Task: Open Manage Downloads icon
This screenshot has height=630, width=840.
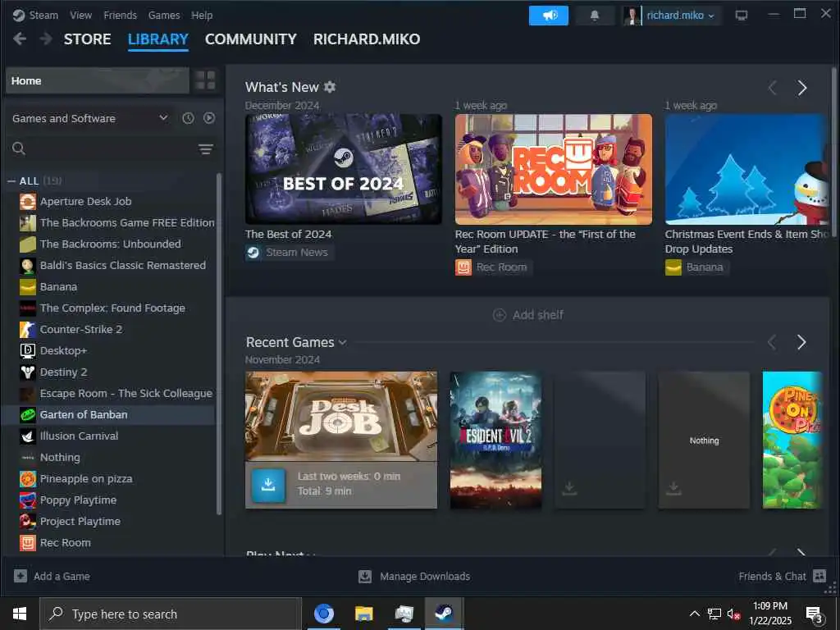Action: pyautogui.click(x=365, y=577)
